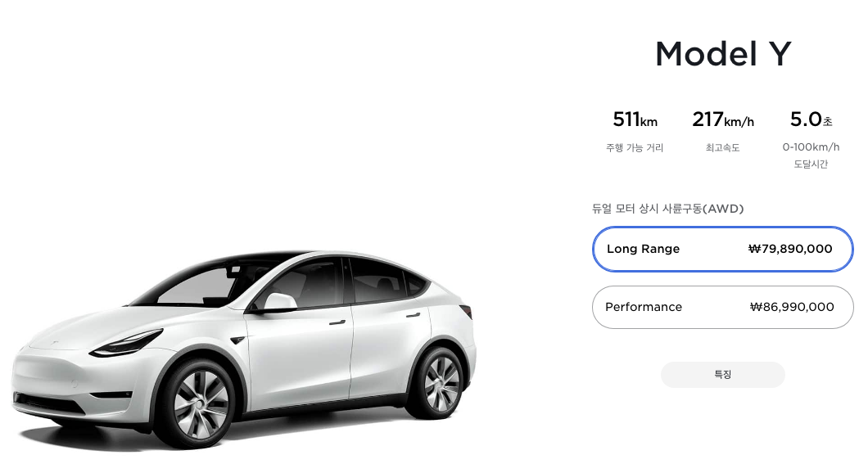This screenshot has width=868, height=473.
Task: Click the Model Y heading
Action: tap(723, 54)
